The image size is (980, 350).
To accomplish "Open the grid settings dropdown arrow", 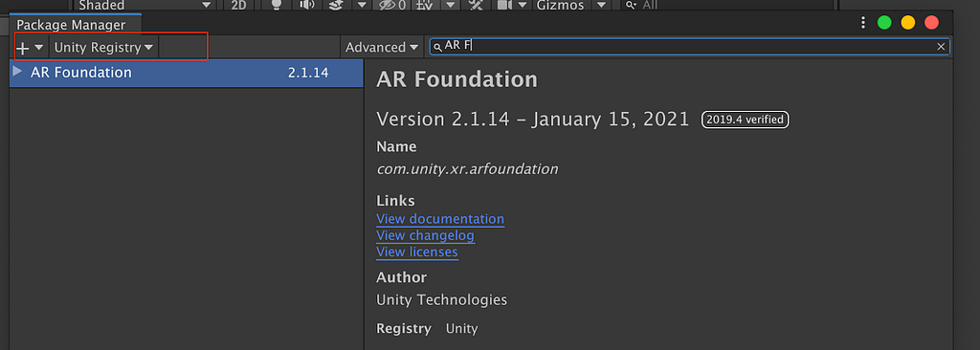I will 450,5.
